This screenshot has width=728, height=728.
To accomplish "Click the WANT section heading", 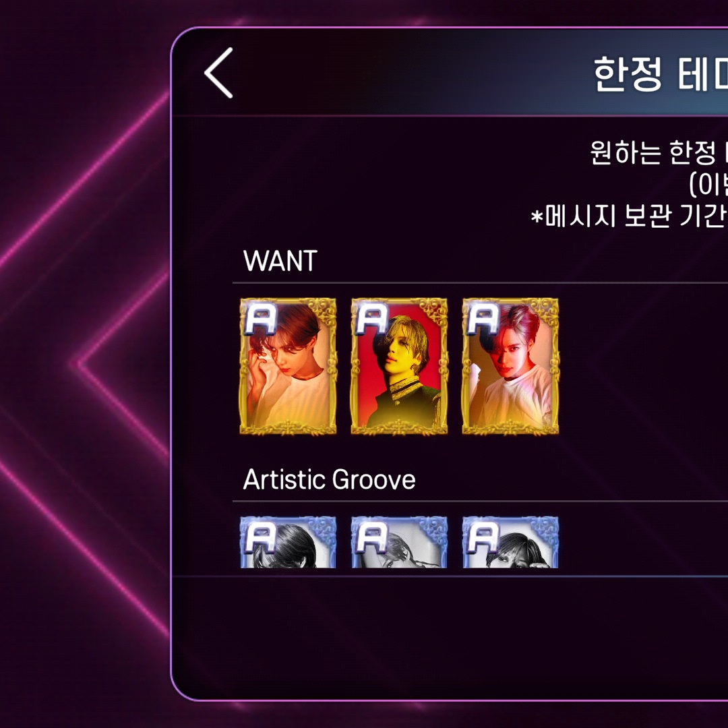I will [x=280, y=260].
